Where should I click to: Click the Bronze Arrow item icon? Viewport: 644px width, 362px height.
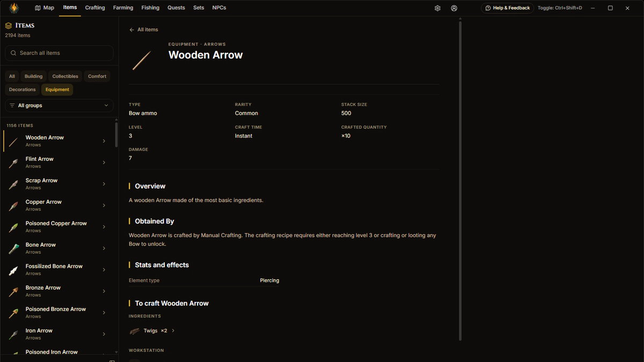coord(14,291)
